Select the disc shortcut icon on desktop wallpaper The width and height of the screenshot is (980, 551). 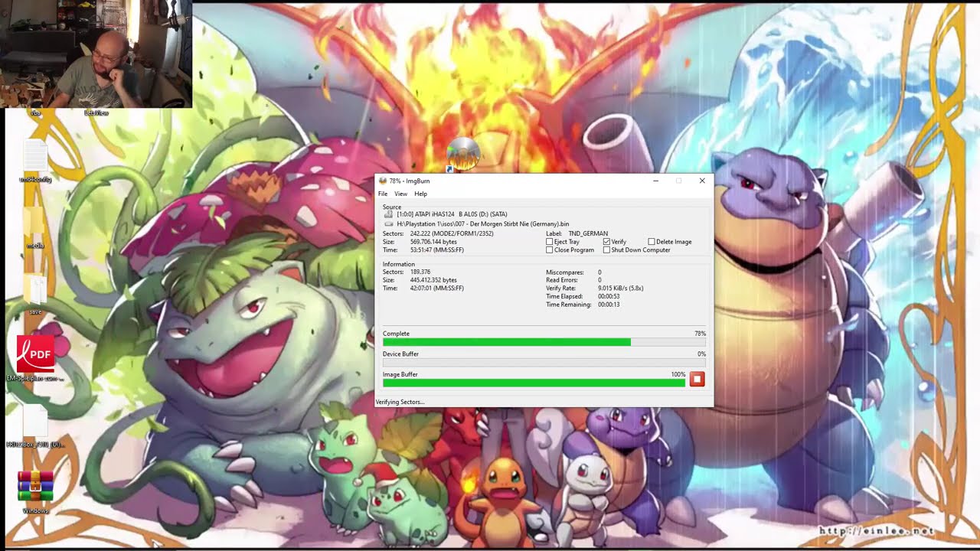tap(462, 154)
